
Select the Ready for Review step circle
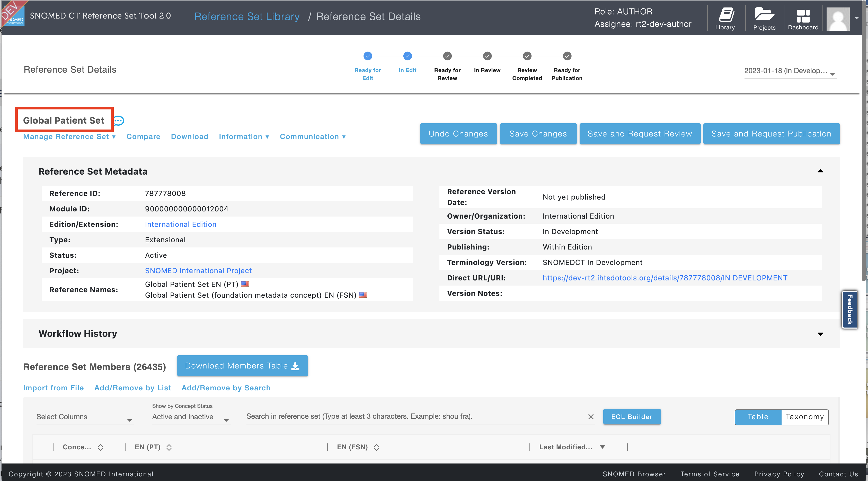pos(447,56)
